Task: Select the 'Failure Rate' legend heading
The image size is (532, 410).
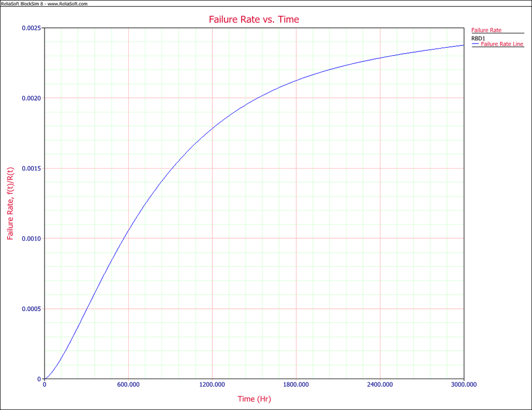Action: coord(486,30)
